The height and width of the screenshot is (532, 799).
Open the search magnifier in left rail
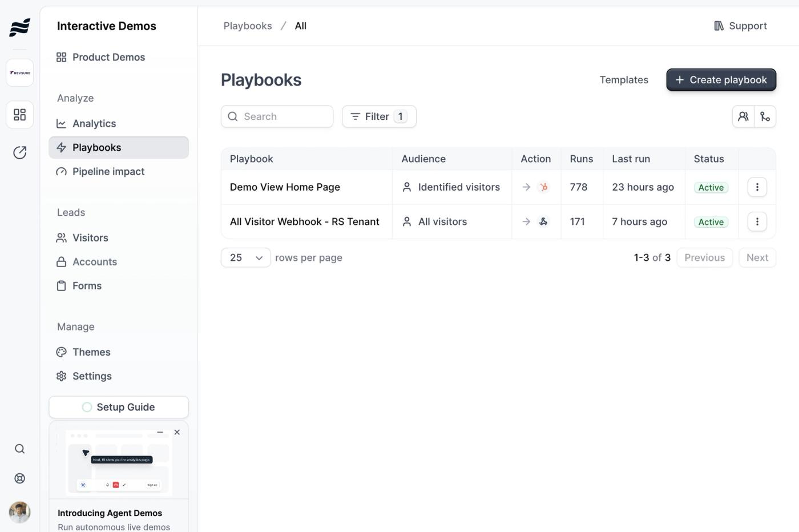click(x=20, y=449)
